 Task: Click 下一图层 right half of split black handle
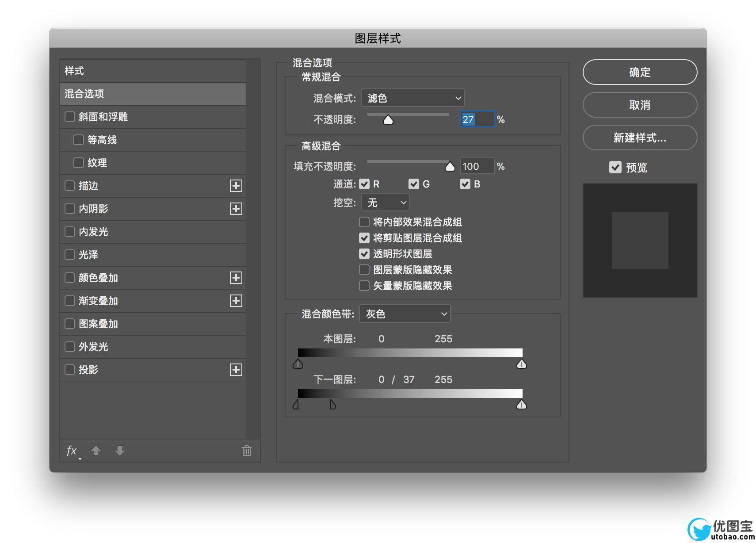click(333, 405)
